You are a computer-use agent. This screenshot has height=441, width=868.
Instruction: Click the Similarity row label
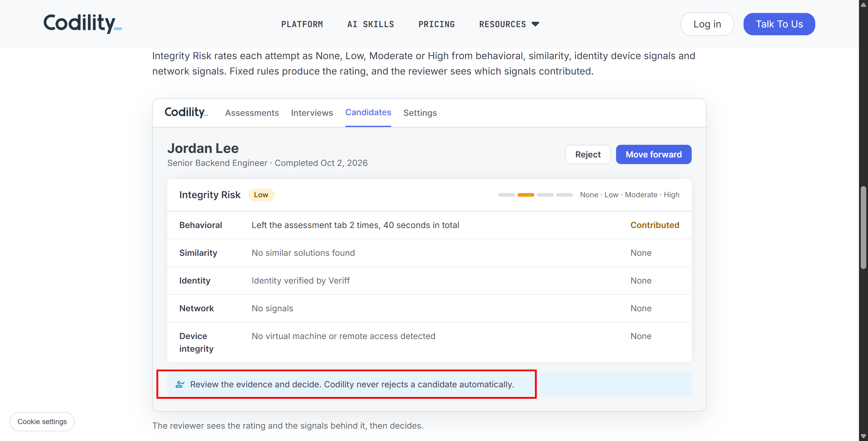click(x=198, y=253)
